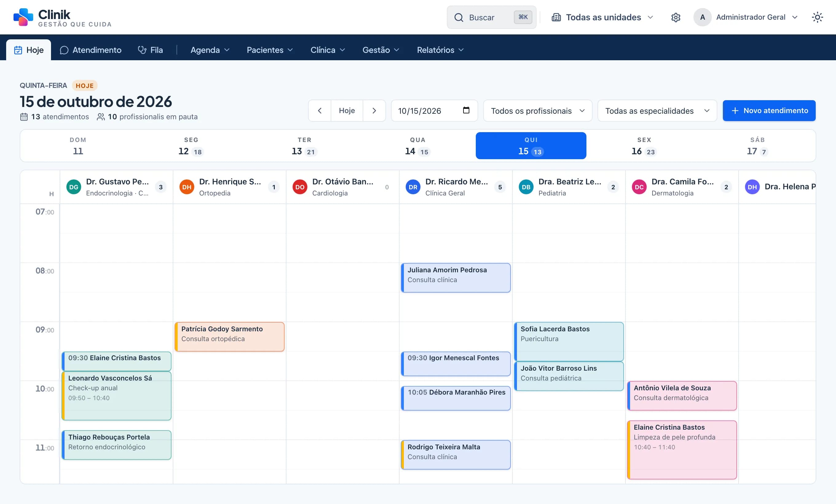
Task: Open the Clínica menu
Action: [x=328, y=50]
